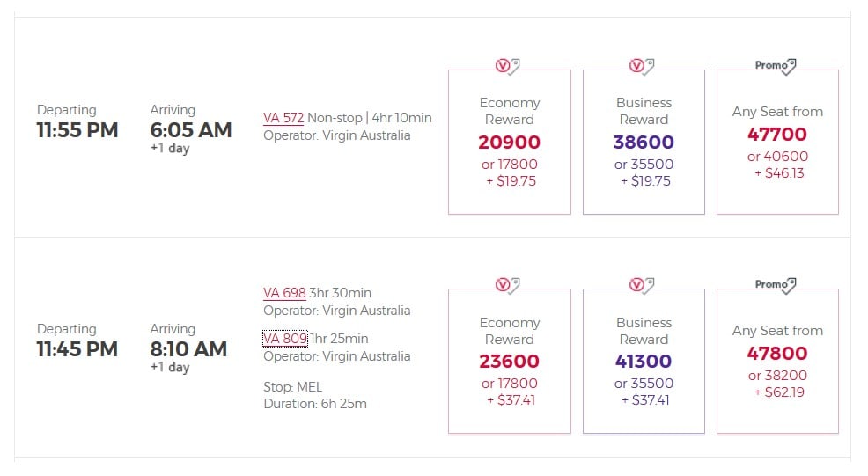868x476 pixels.
Task: Click Velocity tag icon above 20900 Economy Reward
Action: click(508, 66)
